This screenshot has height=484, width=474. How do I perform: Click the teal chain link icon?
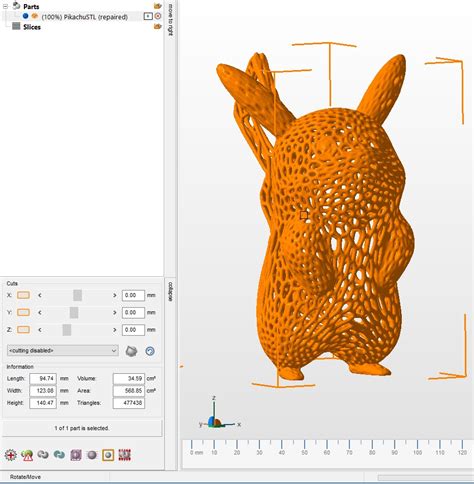pyautogui.click(x=59, y=454)
